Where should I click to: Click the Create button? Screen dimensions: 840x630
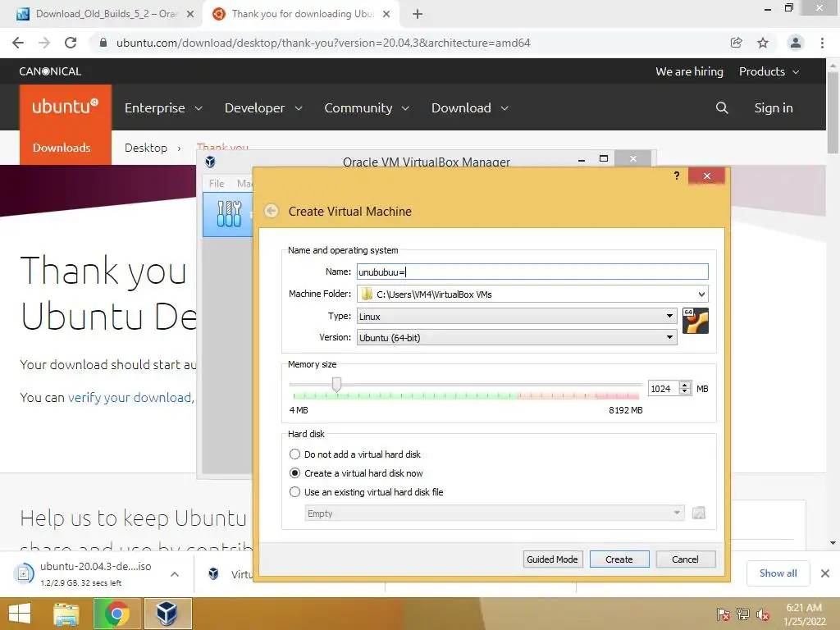[619, 559]
